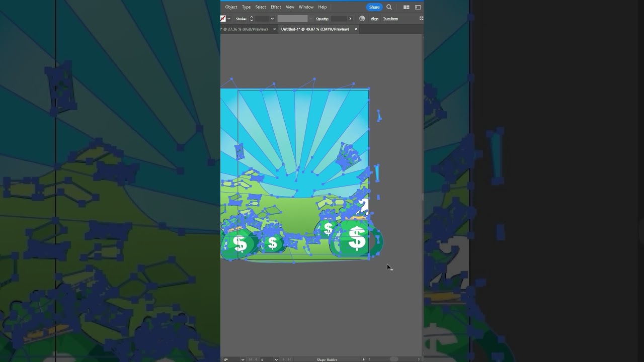This screenshot has height=362, width=644.
Task: Click the Stroke panel link
Action: point(241,19)
